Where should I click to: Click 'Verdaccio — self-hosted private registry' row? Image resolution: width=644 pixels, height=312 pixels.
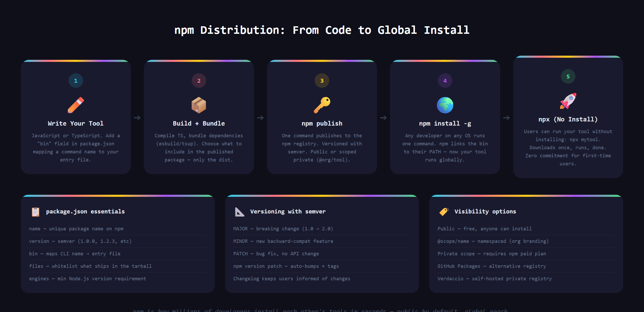click(526, 279)
